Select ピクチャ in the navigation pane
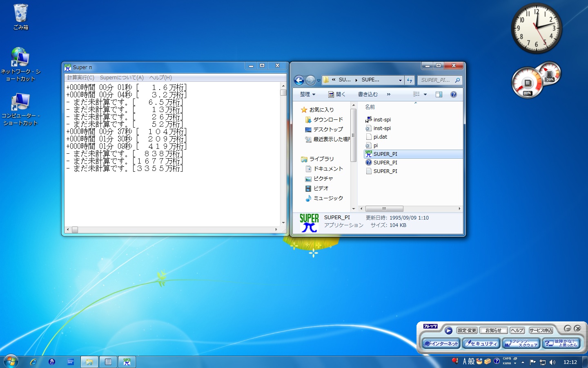 319,179
